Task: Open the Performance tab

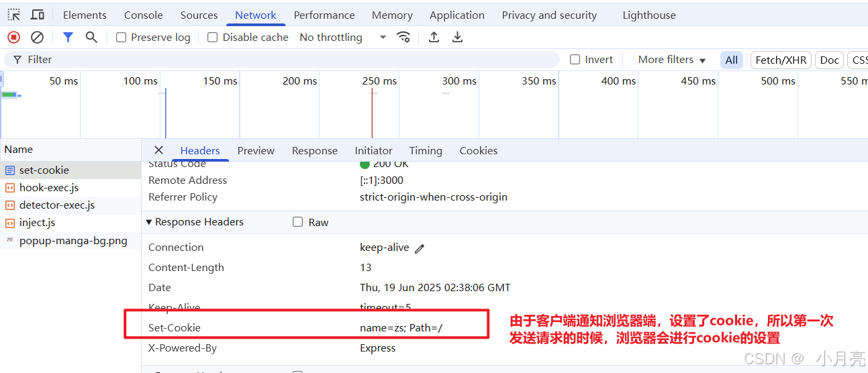Action: point(324,15)
